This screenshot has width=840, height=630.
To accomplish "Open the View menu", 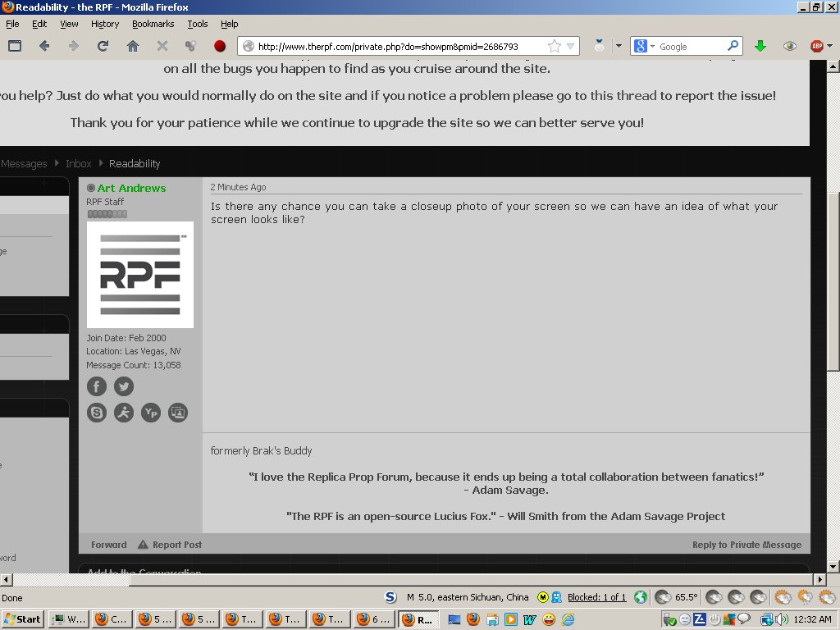I will point(69,24).
